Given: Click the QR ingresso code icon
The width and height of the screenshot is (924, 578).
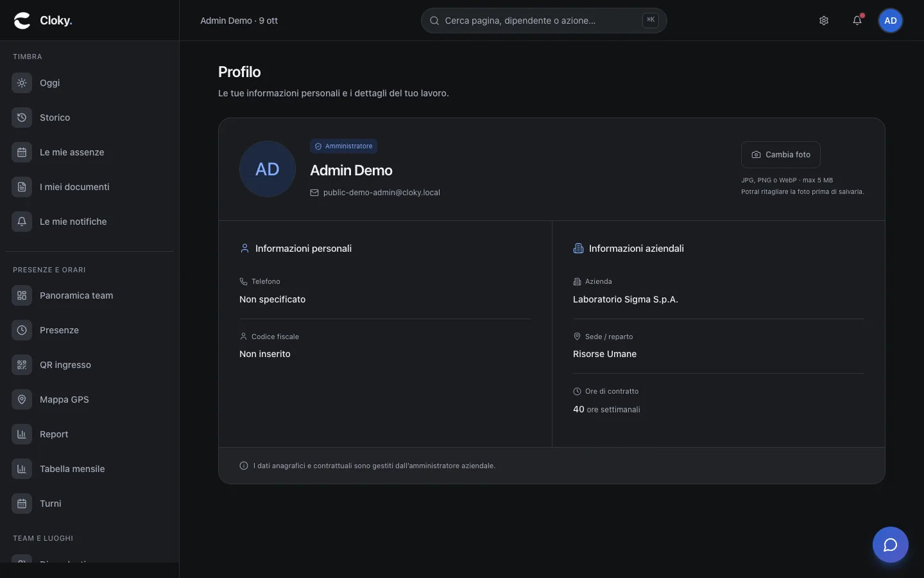Looking at the screenshot, I should click(x=22, y=365).
